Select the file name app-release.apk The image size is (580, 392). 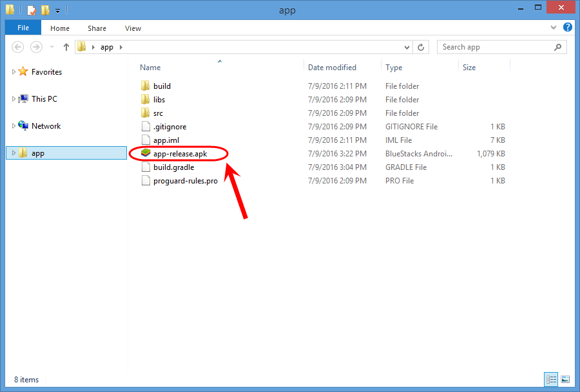(x=180, y=154)
